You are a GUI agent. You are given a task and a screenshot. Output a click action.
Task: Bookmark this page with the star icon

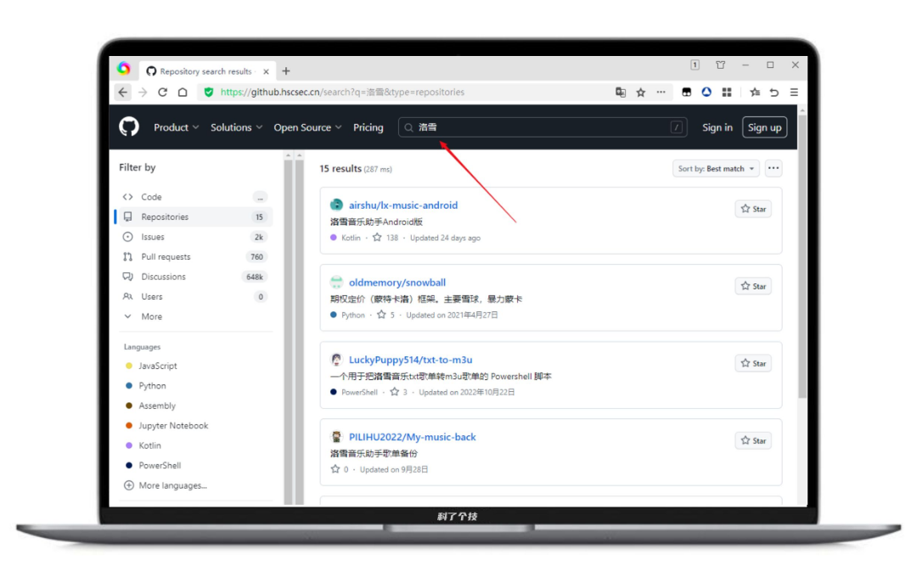pyautogui.click(x=641, y=92)
